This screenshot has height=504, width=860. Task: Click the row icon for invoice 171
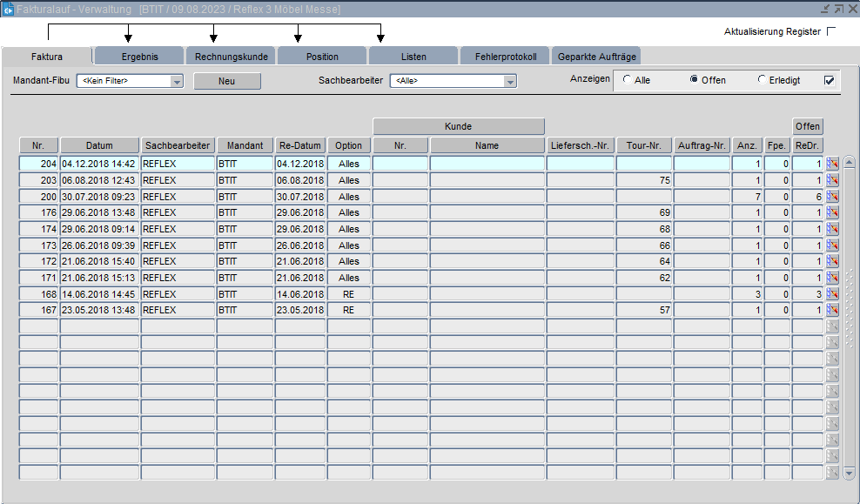click(x=832, y=278)
